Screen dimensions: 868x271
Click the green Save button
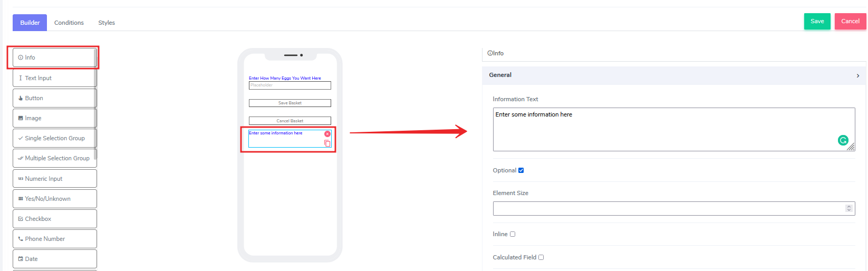pyautogui.click(x=817, y=21)
